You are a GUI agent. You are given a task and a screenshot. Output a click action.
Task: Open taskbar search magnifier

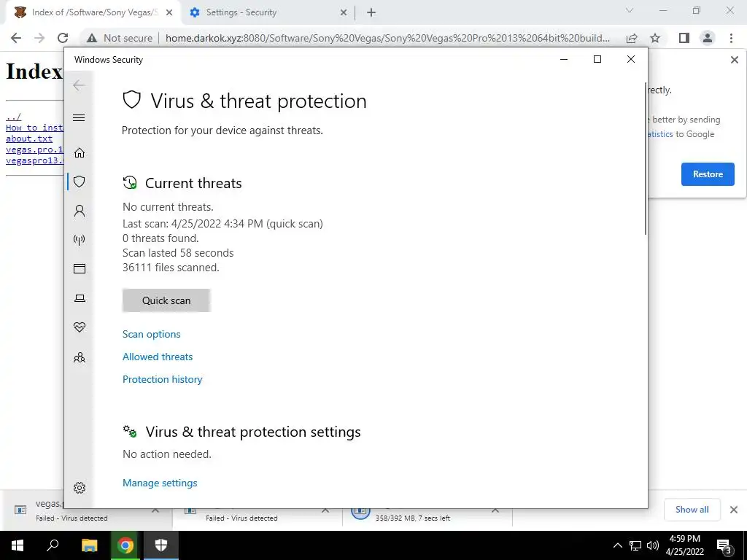pyautogui.click(x=53, y=545)
